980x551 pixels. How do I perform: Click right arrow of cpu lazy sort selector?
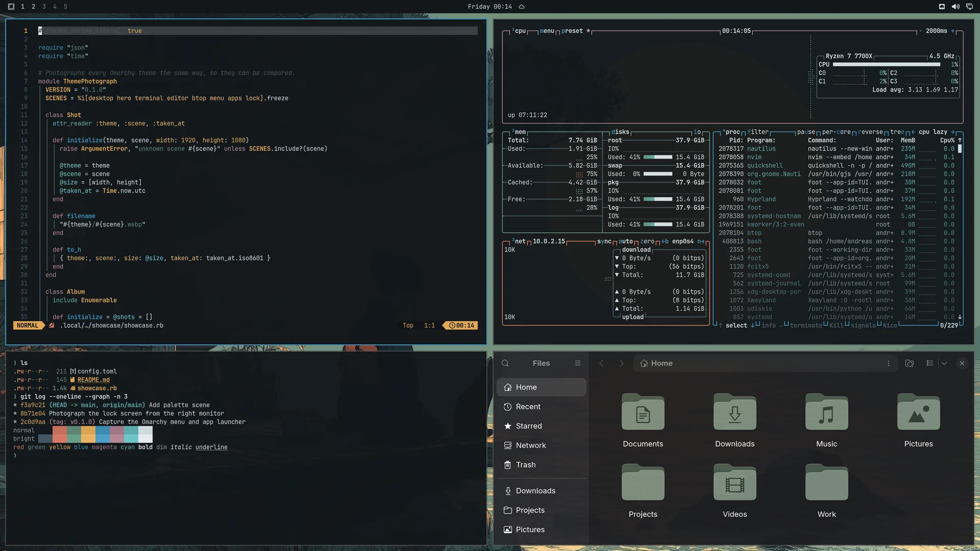point(953,132)
